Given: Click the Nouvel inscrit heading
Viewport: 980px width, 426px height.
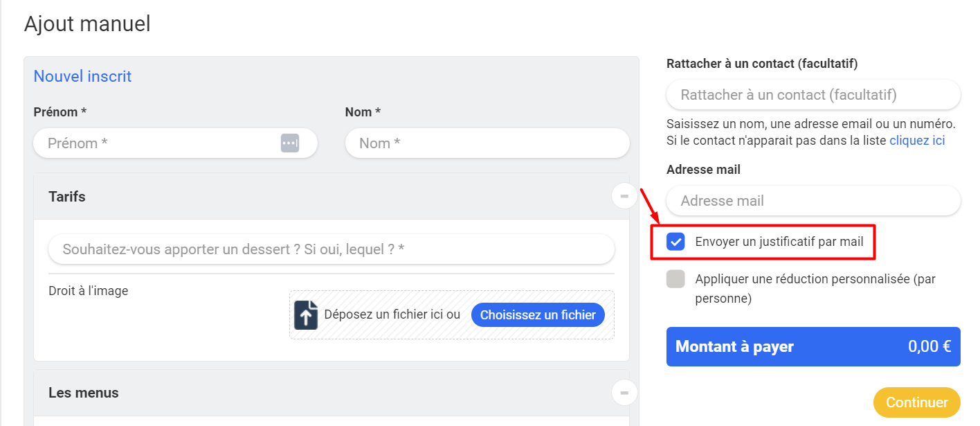Looking at the screenshot, I should coord(82,76).
